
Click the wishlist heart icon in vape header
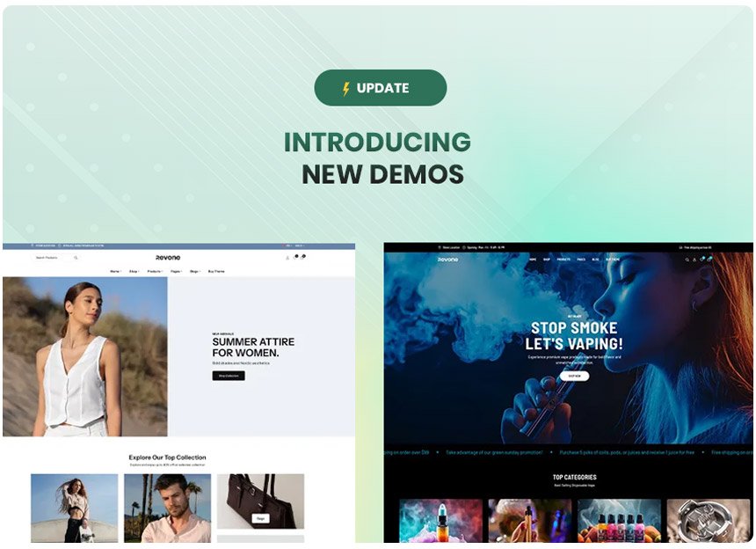click(x=701, y=260)
